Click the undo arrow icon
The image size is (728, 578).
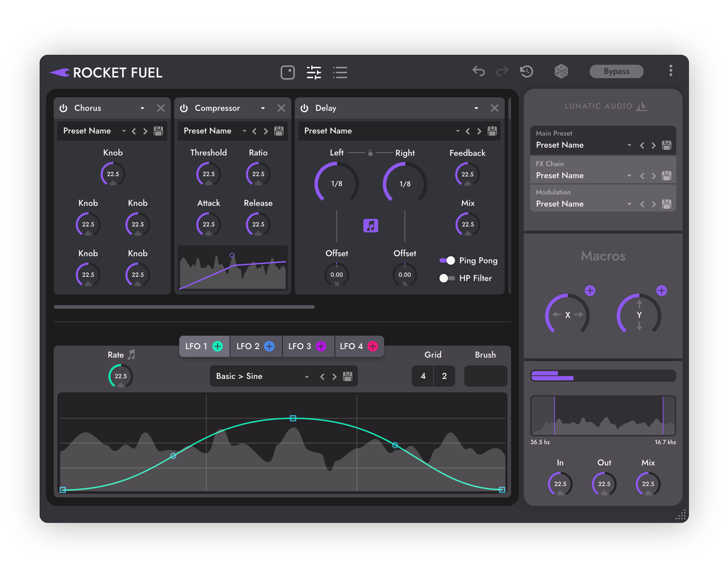click(478, 71)
